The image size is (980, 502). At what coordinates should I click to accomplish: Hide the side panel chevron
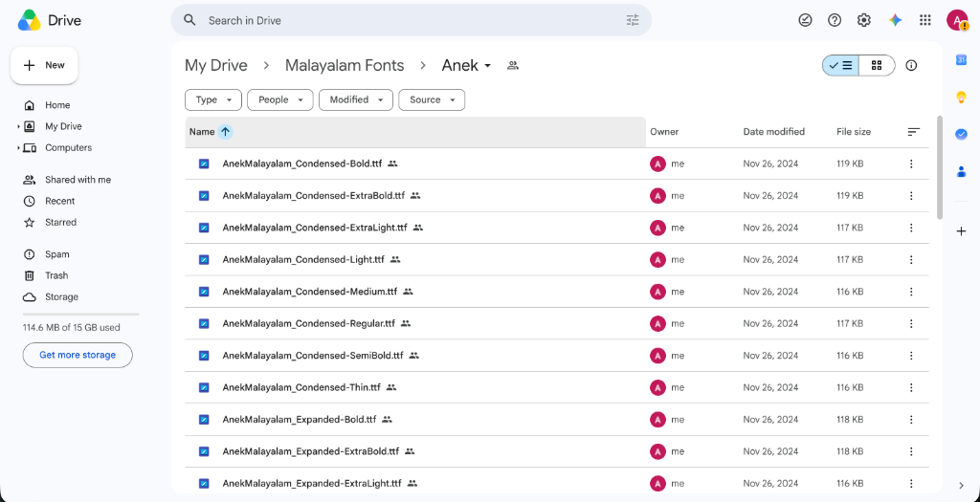(x=961, y=485)
